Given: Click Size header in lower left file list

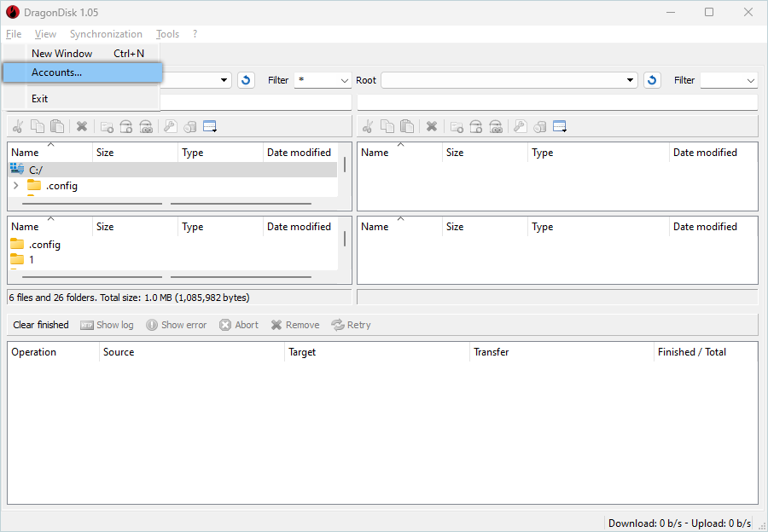Looking at the screenshot, I should click(135, 227).
